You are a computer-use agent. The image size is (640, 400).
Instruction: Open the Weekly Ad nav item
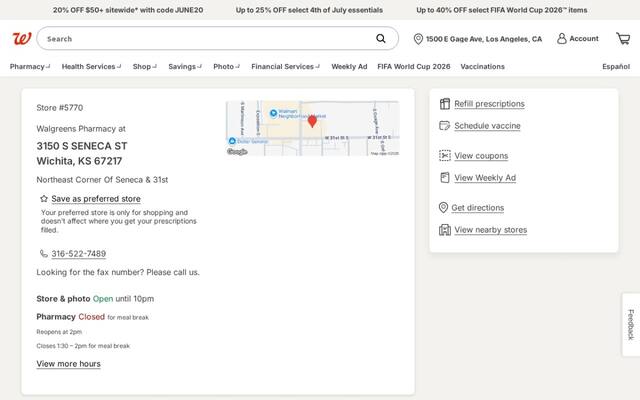click(349, 67)
